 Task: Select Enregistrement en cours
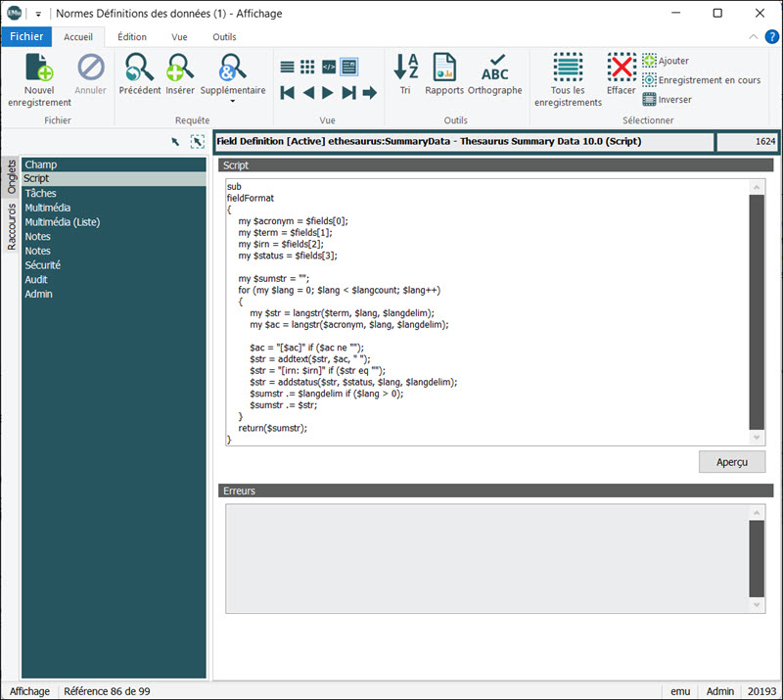[702, 80]
